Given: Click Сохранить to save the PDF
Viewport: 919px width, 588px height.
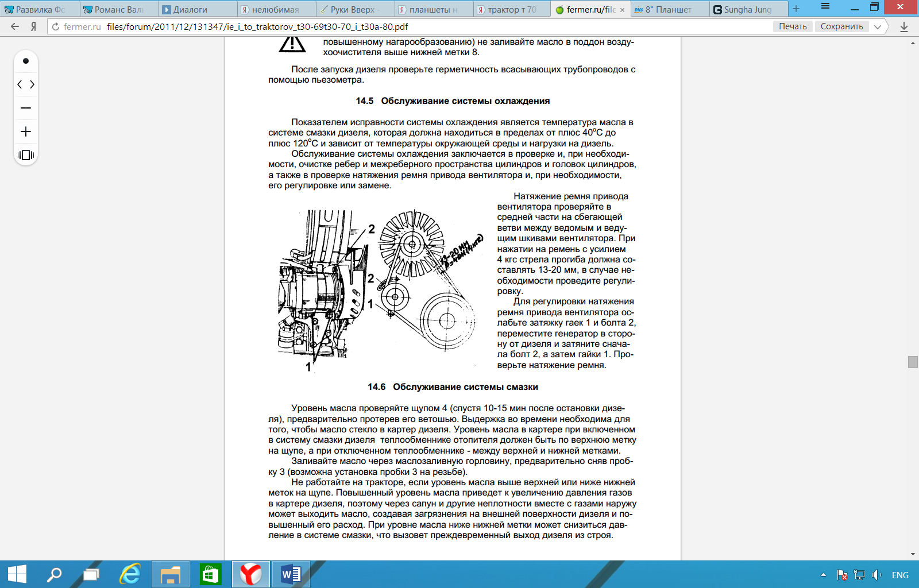Looking at the screenshot, I should coord(841,26).
